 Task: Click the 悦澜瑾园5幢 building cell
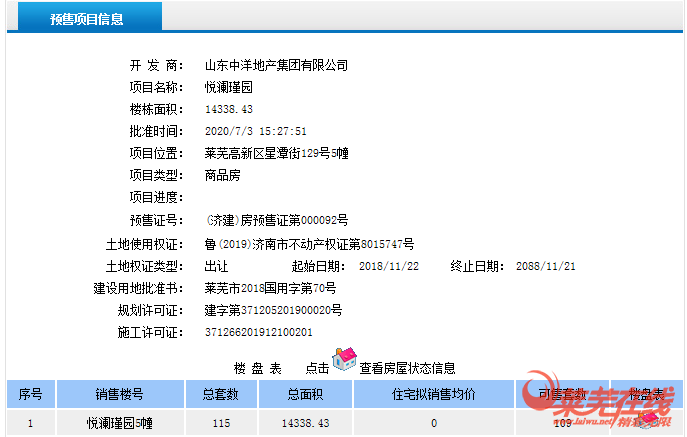[120, 424]
